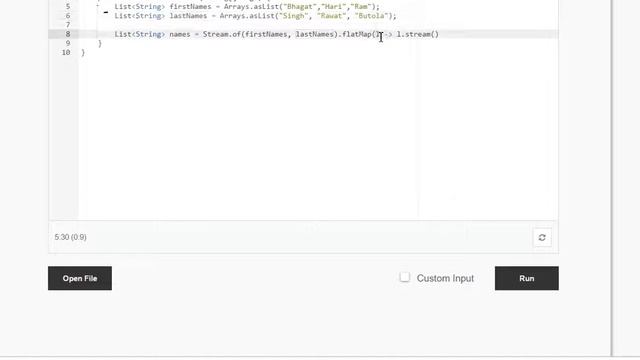Click the refresh icon in status bar
The height and width of the screenshot is (360, 640).
[x=542, y=238]
